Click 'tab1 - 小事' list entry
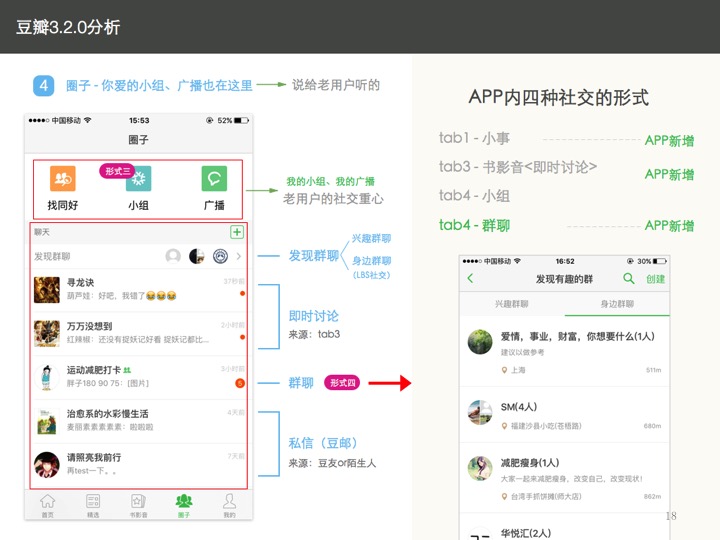 click(x=474, y=138)
